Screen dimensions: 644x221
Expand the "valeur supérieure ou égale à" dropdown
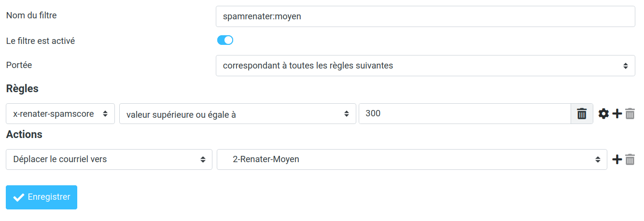(237, 114)
